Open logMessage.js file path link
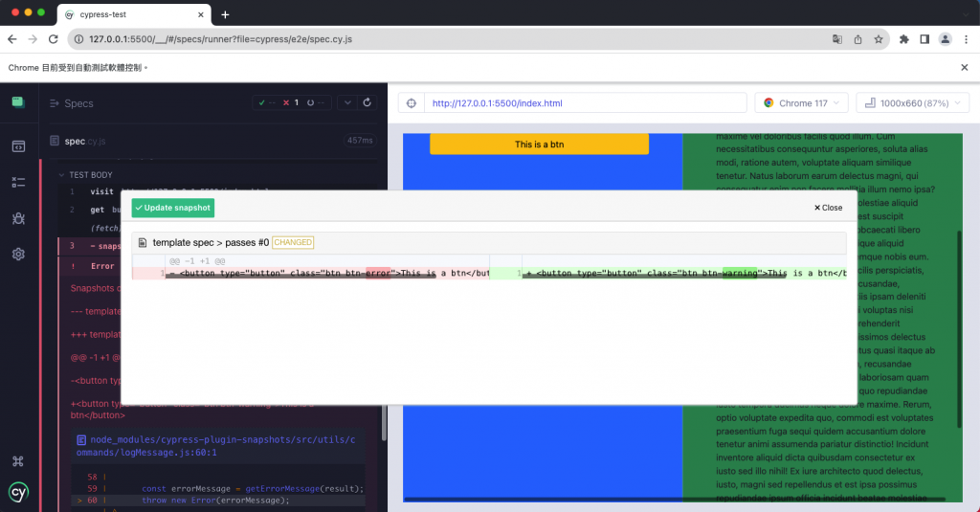The image size is (980, 512). [x=215, y=446]
